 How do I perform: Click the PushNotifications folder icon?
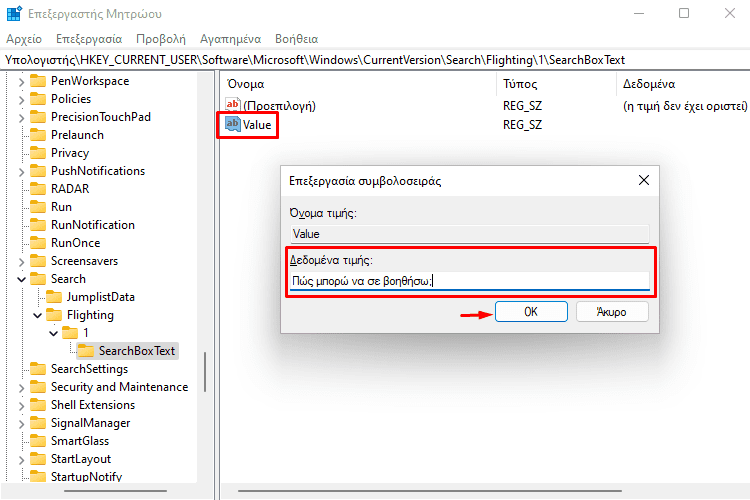click(x=38, y=171)
